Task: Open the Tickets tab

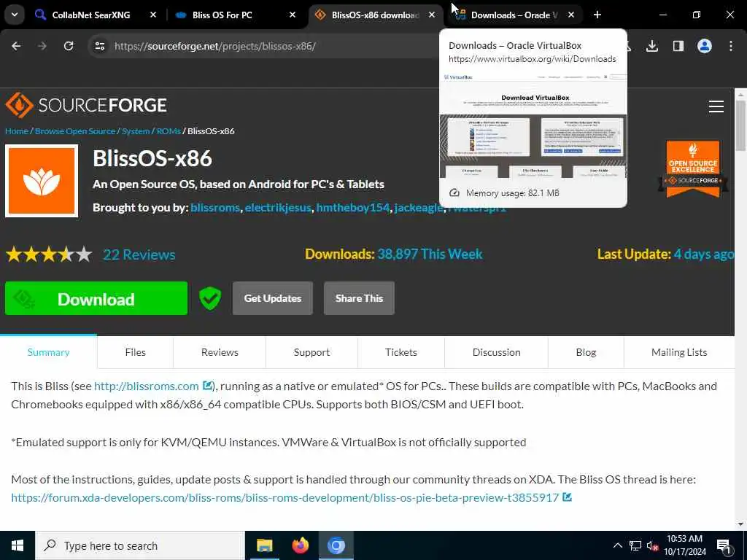Action: pyautogui.click(x=401, y=352)
